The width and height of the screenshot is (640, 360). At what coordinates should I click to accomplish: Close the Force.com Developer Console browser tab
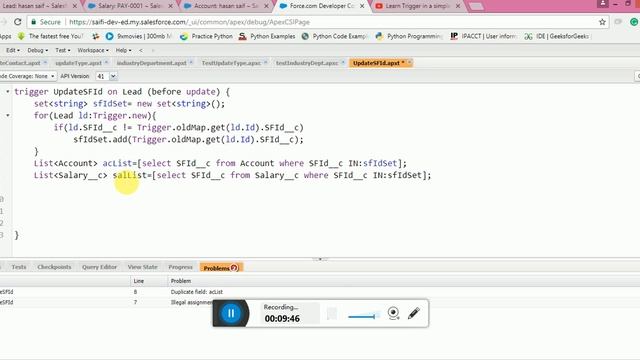(362, 6)
